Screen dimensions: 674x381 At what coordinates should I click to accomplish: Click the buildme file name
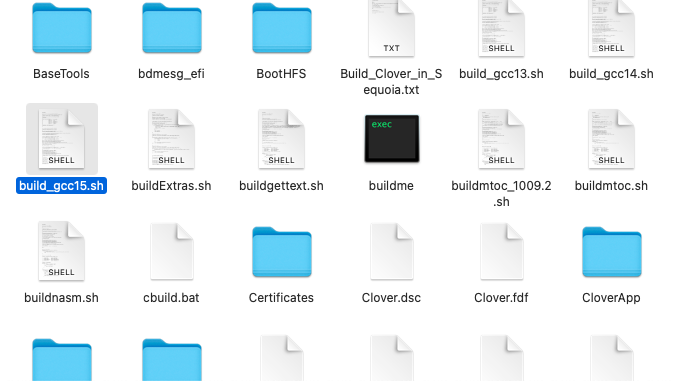392,186
